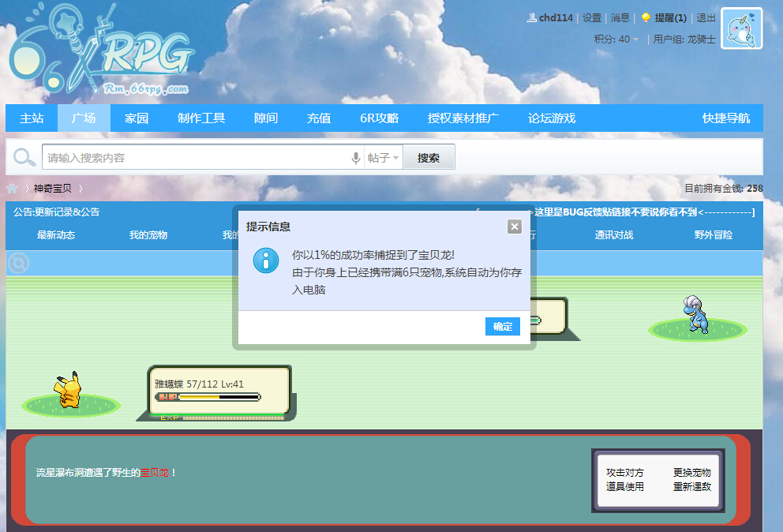Click 目前拥有金钱: 258 text
Viewport: 783px width, 532px height.
pos(723,189)
